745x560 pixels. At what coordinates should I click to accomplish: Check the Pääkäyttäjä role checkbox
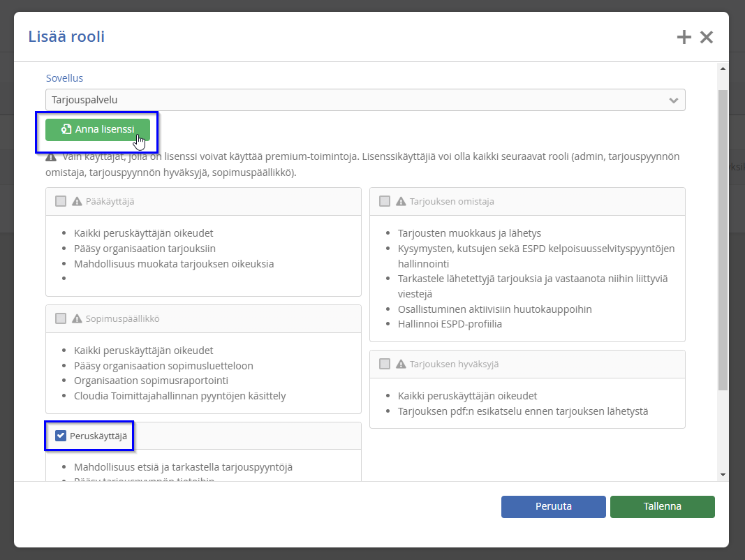[61, 201]
